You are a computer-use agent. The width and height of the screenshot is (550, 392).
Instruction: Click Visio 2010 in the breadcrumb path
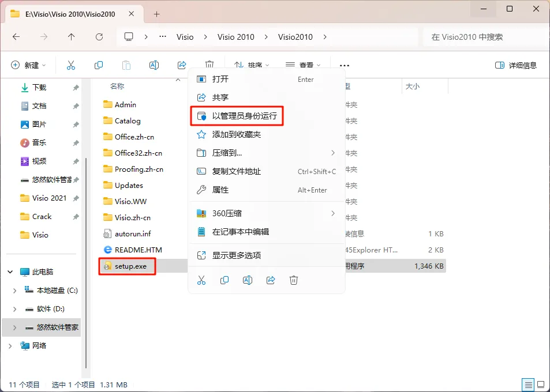[x=235, y=37]
